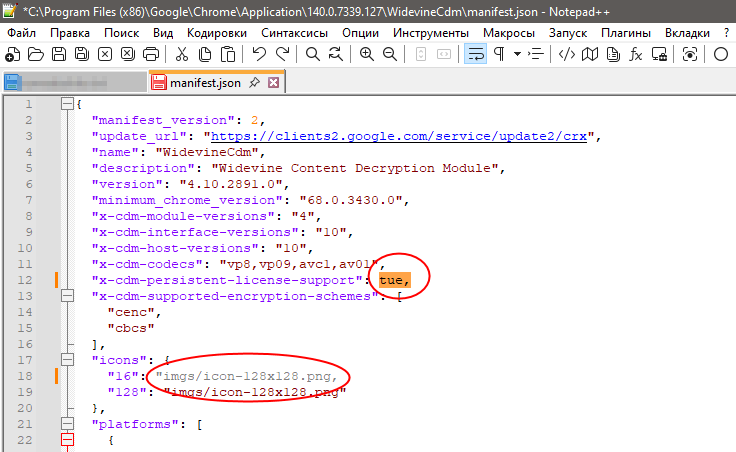Open the Вкладки menu
The image size is (736, 452).
click(687, 33)
